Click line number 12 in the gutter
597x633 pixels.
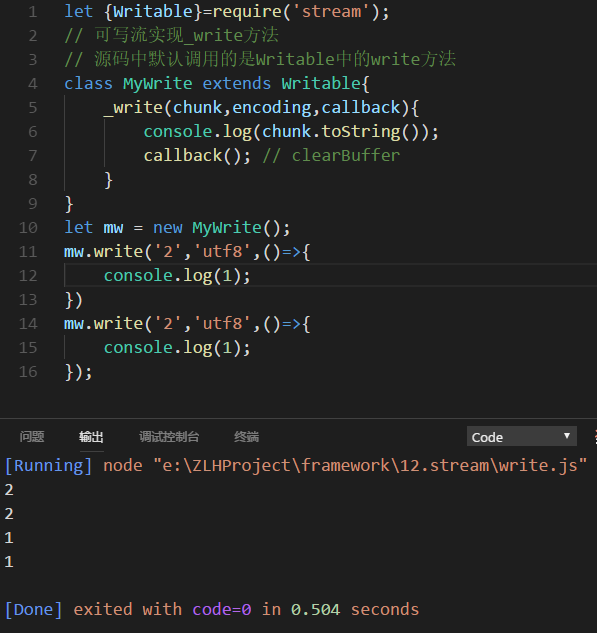coord(28,276)
